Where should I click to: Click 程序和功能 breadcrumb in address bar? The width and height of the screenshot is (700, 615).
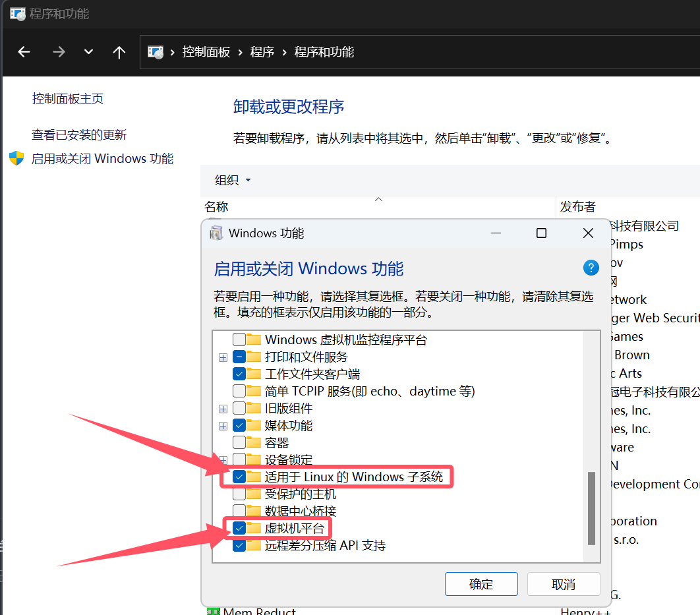(x=324, y=52)
